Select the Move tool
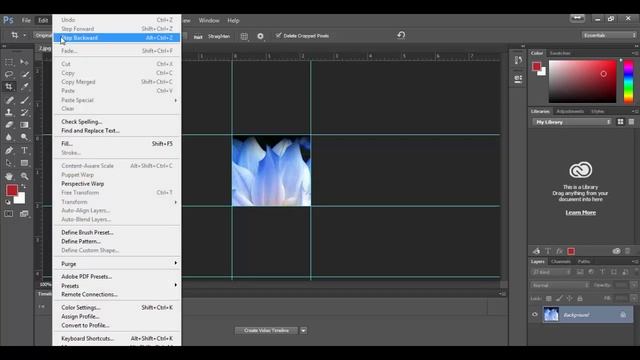 24,62
